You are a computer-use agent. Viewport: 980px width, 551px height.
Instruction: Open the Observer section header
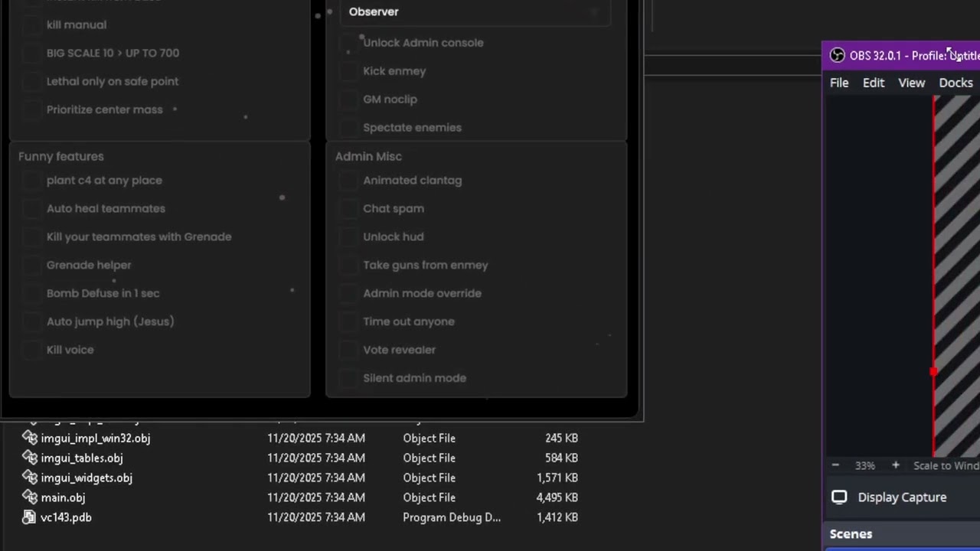475,12
